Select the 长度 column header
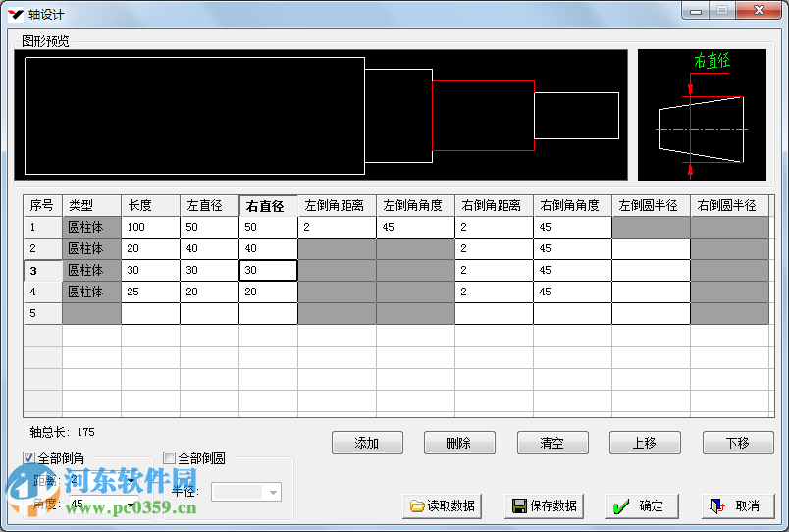 click(150, 206)
